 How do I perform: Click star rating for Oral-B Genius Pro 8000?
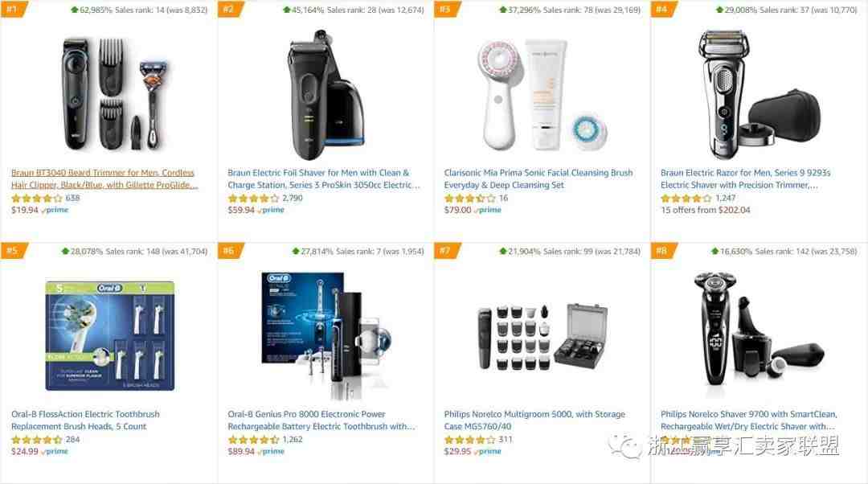click(x=253, y=440)
